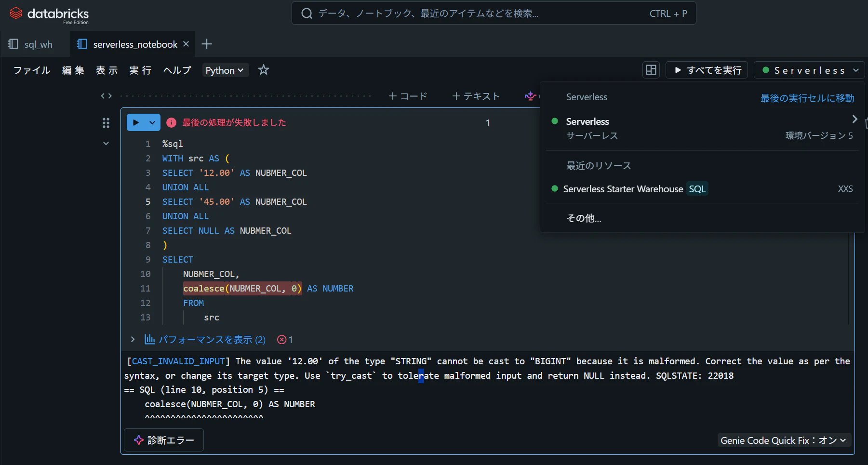Open the 表示 menu

coord(107,70)
